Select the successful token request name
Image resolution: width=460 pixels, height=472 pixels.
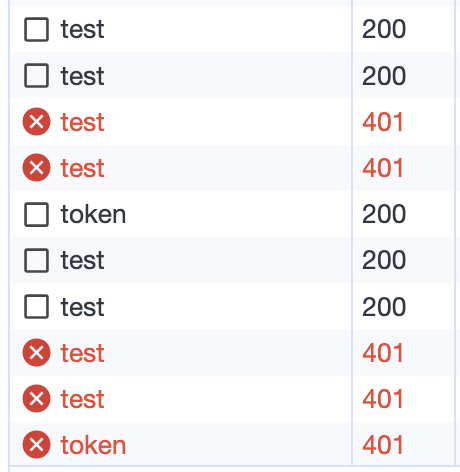click(x=93, y=214)
